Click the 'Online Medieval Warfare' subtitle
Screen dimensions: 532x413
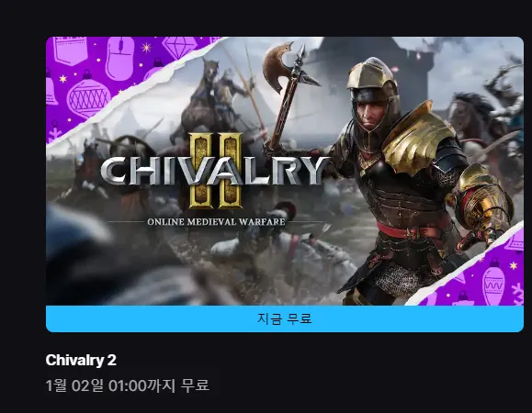coord(216,222)
